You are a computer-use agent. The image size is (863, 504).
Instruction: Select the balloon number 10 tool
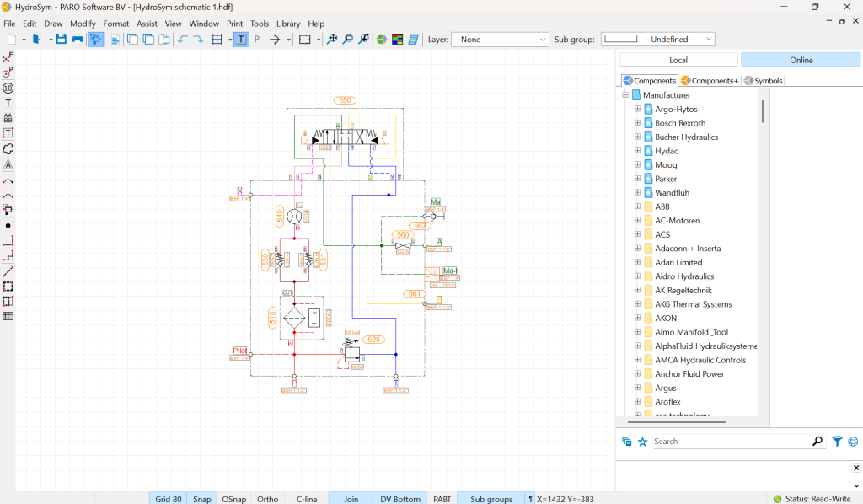tap(8, 88)
